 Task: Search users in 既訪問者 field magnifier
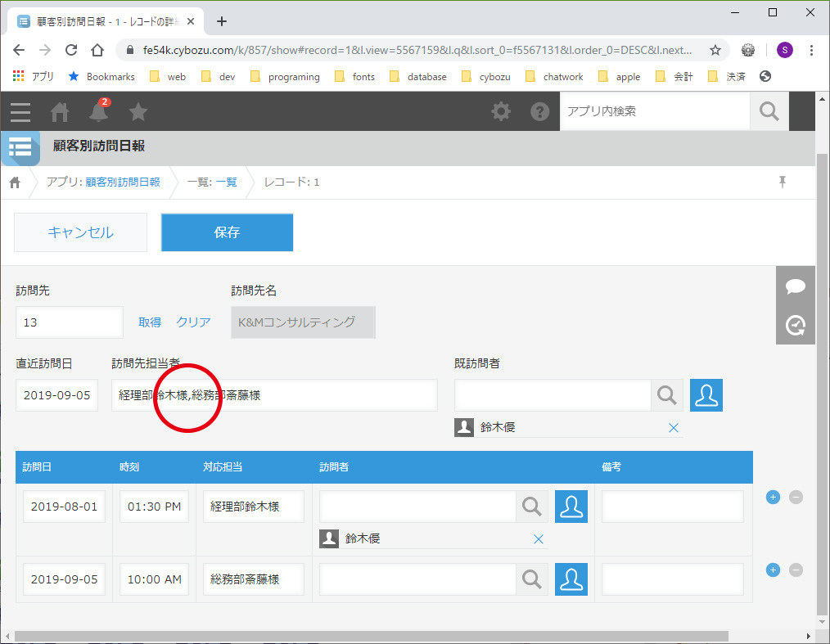click(666, 395)
